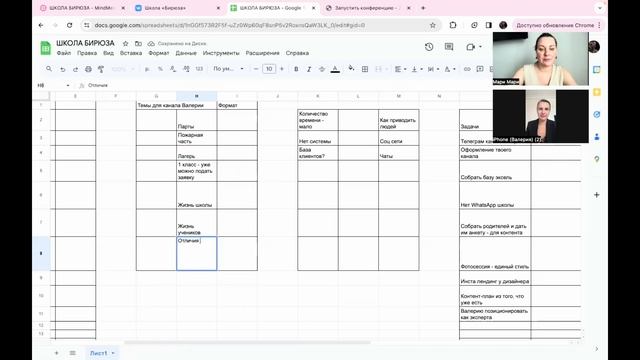The height and width of the screenshot is (360, 640).
Task: Open the Файл menu
Action: click(x=64, y=53)
